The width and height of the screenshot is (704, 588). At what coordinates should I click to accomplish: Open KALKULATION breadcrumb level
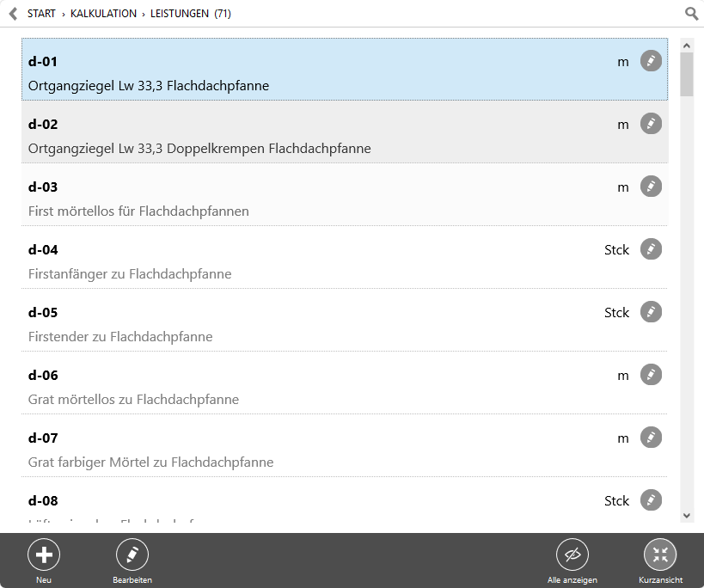tap(103, 14)
